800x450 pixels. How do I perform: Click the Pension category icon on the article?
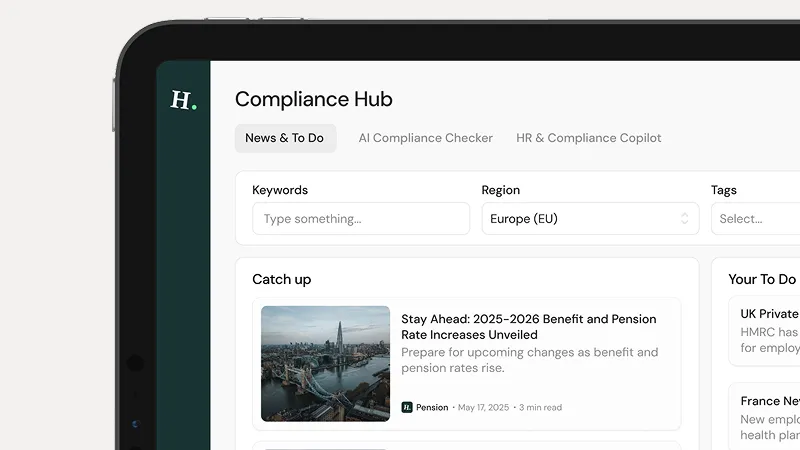click(407, 407)
